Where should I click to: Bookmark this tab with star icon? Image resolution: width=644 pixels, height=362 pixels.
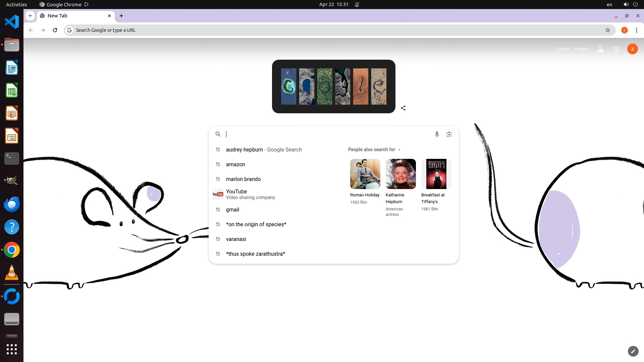click(607, 30)
